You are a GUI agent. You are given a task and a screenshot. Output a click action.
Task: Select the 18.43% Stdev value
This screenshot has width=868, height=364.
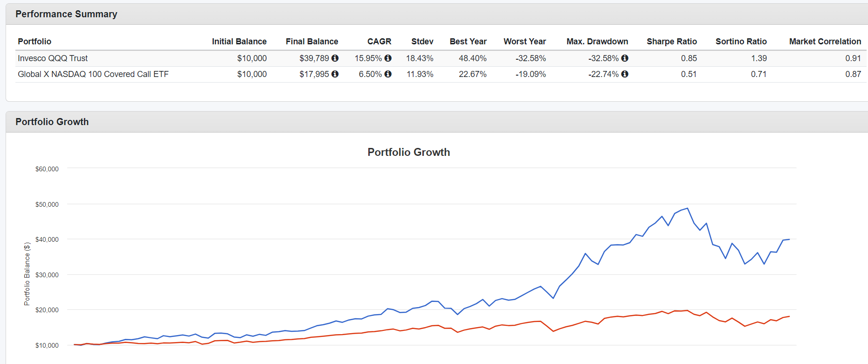[x=420, y=58]
